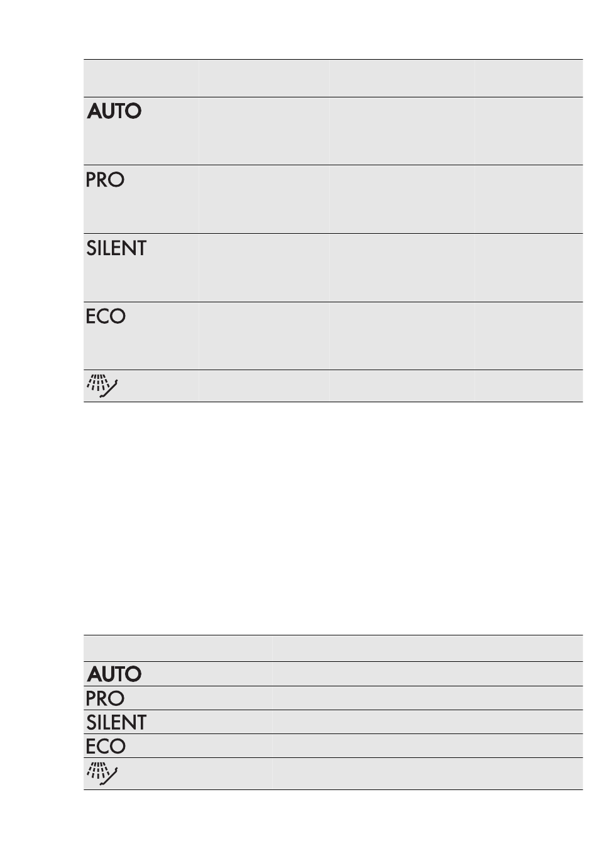This screenshot has height=868, width=597.
Task: Select the AUTO symbol in the lower table
Action: coord(114,674)
